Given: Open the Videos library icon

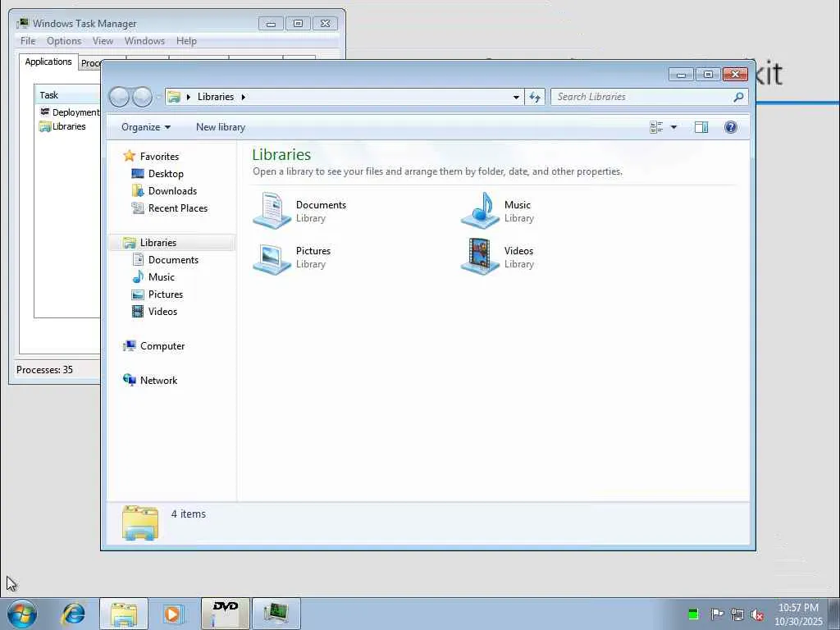Looking at the screenshot, I should point(481,257).
